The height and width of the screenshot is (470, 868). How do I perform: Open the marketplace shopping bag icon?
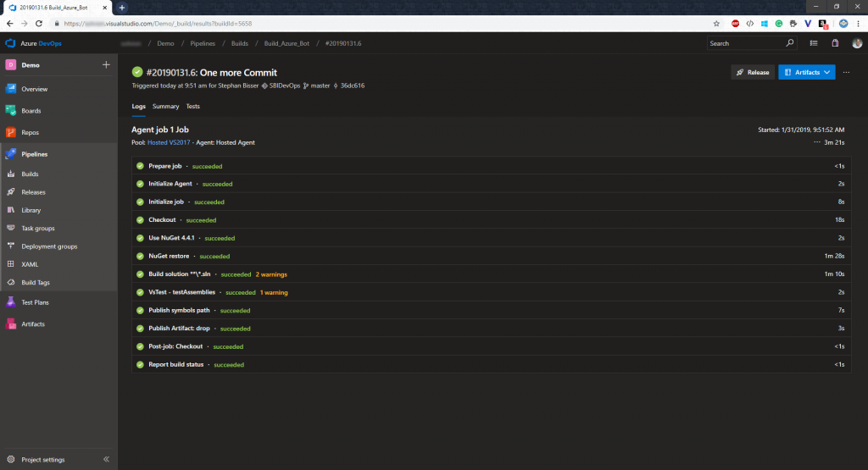pyautogui.click(x=835, y=43)
